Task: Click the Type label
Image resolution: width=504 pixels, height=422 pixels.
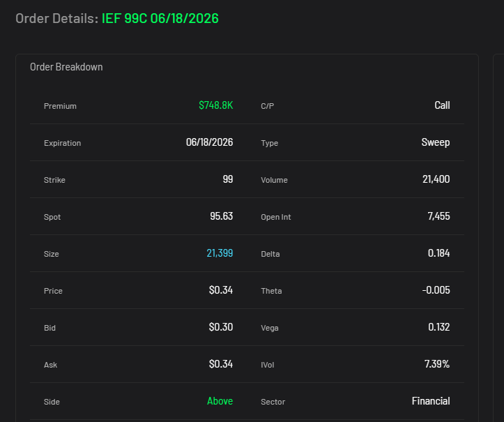Action: [x=269, y=143]
